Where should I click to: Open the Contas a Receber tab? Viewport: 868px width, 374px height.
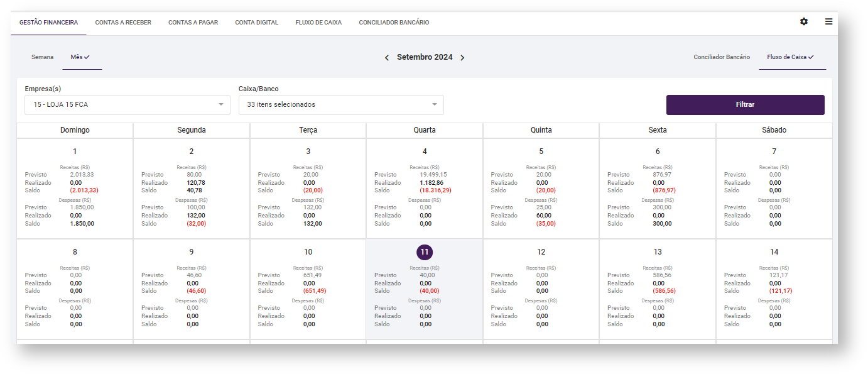point(123,23)
